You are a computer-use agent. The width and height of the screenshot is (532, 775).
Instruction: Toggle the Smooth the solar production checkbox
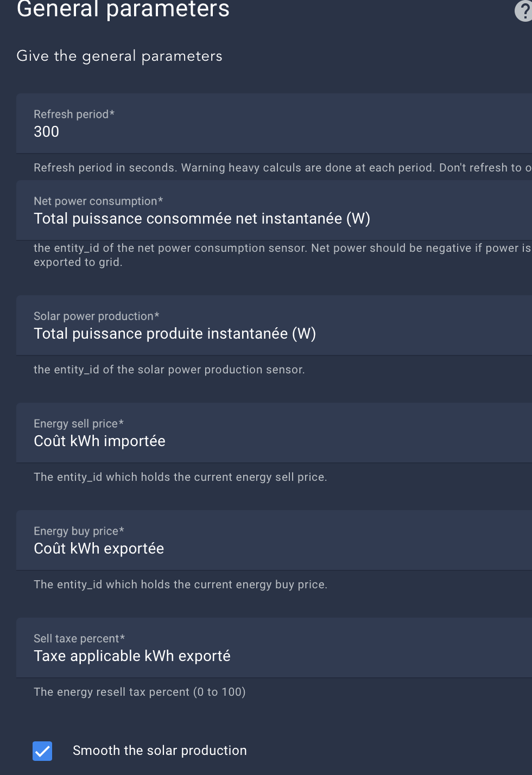click(42, 751)
